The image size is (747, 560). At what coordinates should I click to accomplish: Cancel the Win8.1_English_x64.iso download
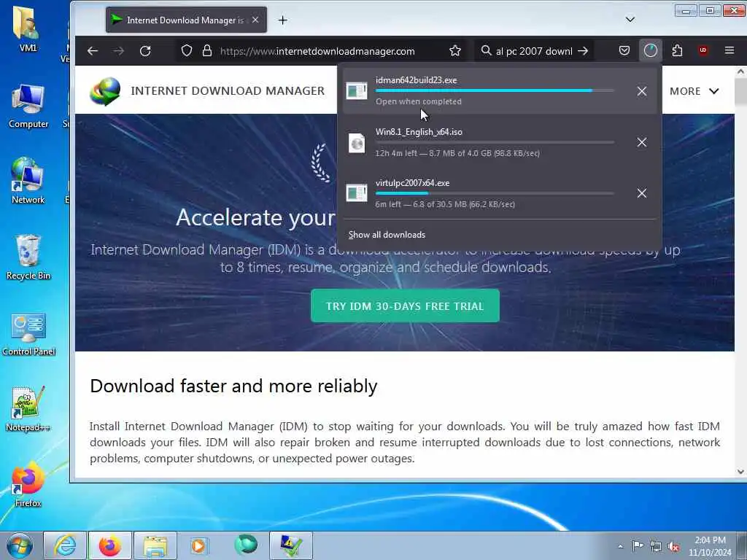[642, 142]
